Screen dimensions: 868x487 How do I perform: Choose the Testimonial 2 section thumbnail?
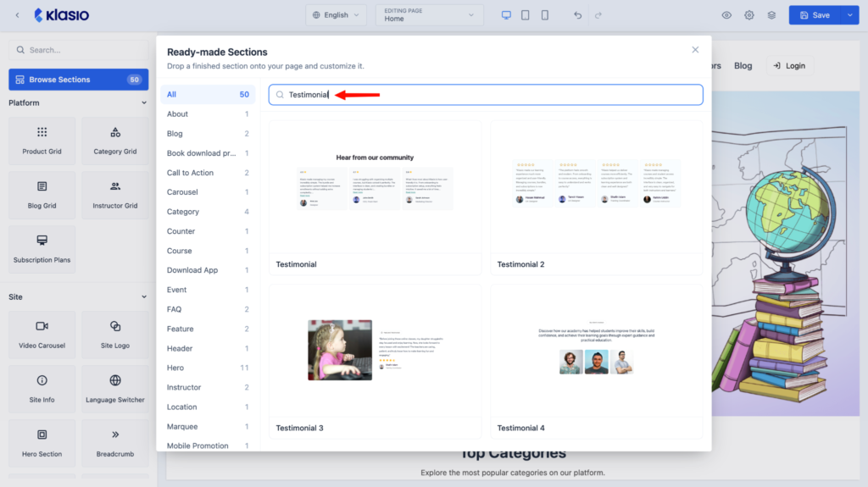point(596,197)
